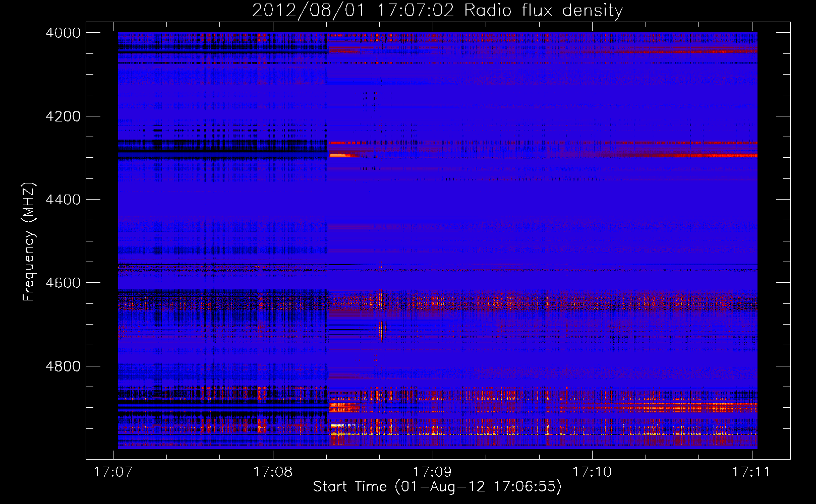The width and height of the screenshot is (816, 504).
Task: Click the 17:08 time tick label
Action: [x=273, y=472]
